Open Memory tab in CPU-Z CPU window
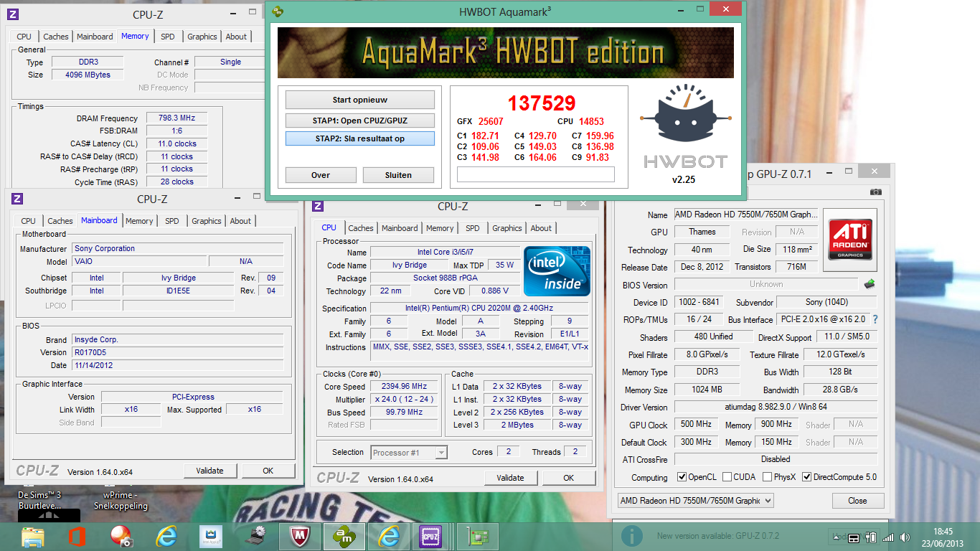The image size is (980, 551). coord(440,228)
